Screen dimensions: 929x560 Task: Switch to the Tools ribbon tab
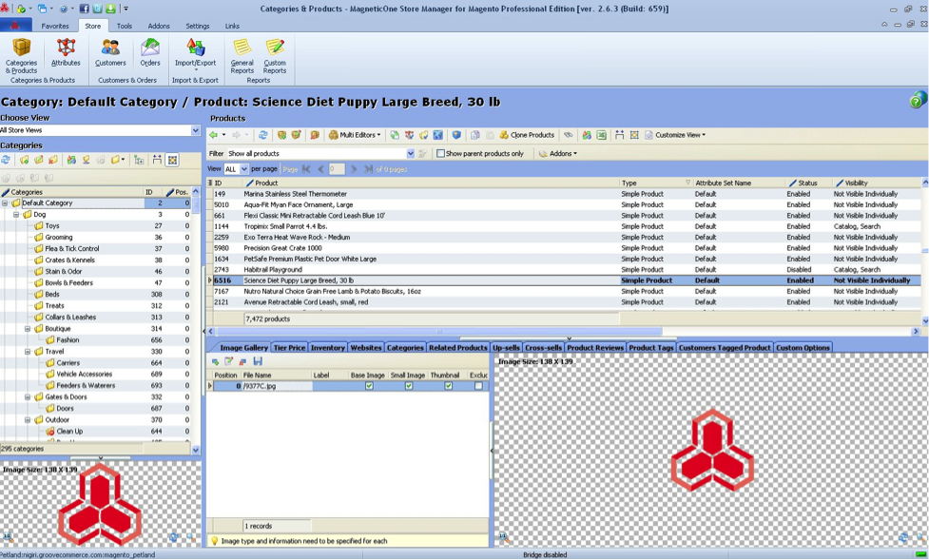[125, 26]
